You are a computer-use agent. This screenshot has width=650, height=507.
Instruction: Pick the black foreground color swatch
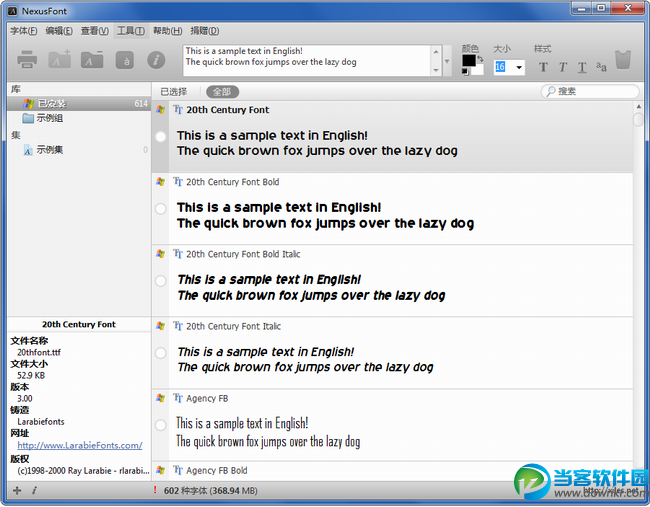(x=468, y=60)
